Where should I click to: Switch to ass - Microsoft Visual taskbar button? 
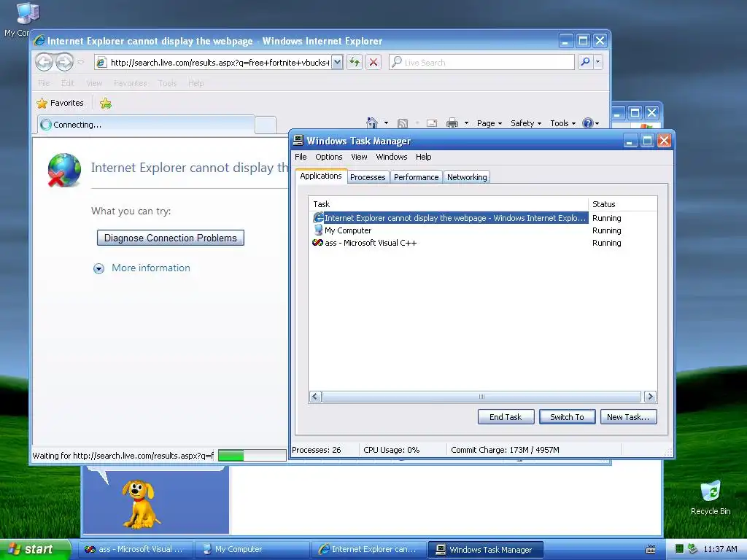135,549
